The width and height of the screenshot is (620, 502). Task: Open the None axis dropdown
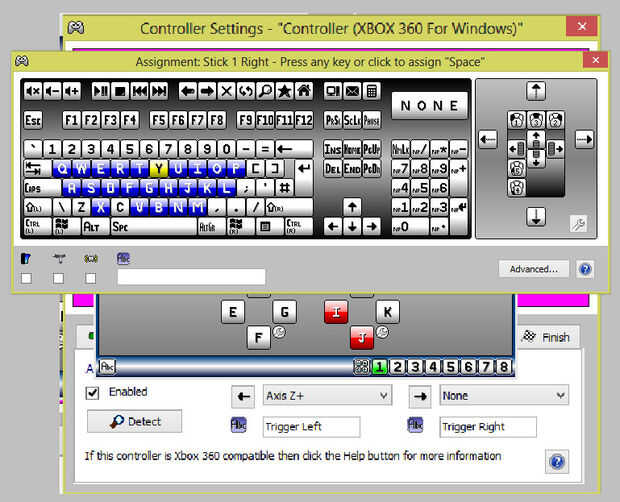[504, 396]
